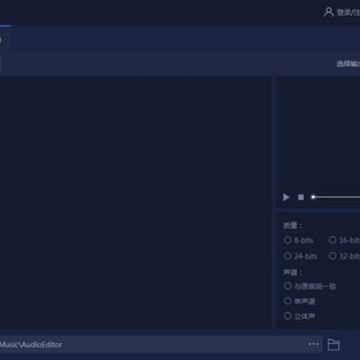Stop the audio preview playback
360x360 pixels.
click(x=301, y=197)
